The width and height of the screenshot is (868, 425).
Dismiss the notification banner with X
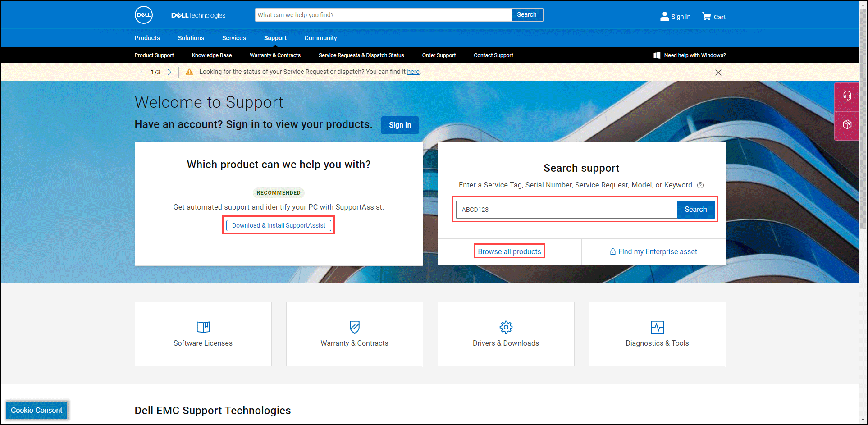click(718, 73)
